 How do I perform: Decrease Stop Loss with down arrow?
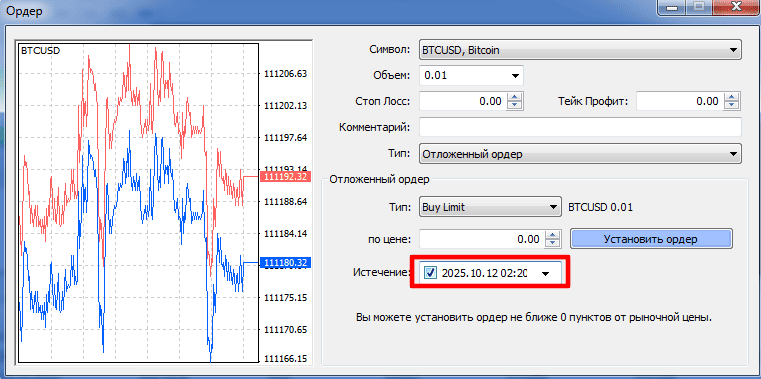point(515,106)
